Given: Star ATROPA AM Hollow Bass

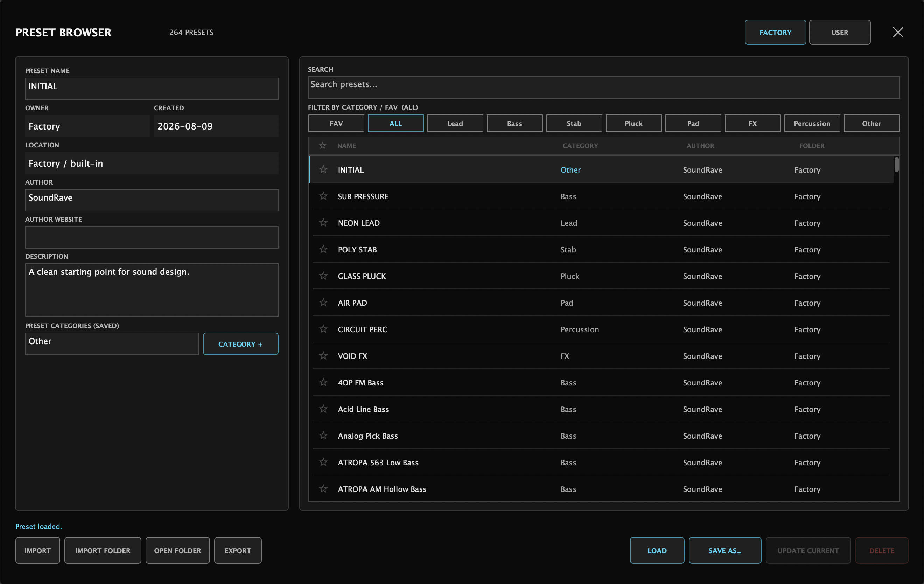Looking at the screenshot, I should click(323, 488).
